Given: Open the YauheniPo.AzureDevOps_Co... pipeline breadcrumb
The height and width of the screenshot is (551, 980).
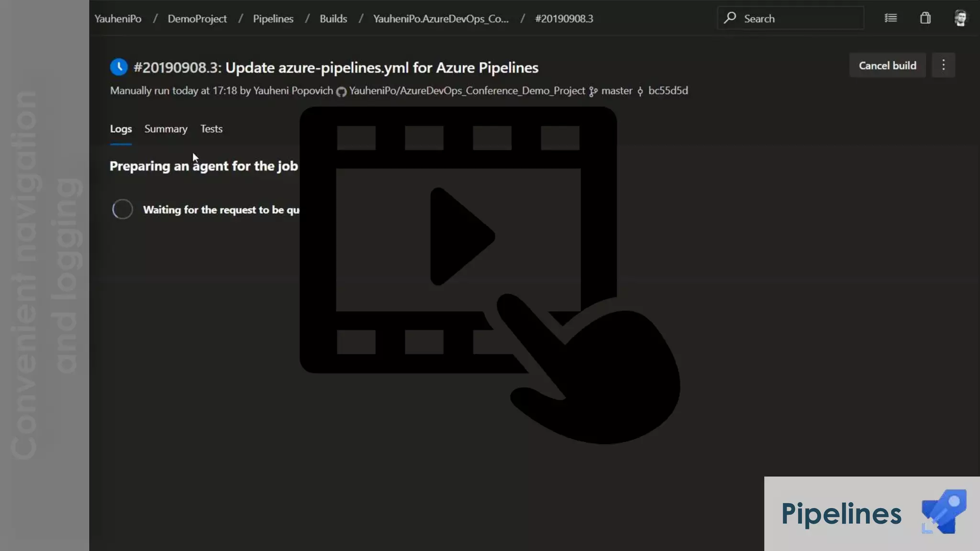Looking at the screenshot, I should click(x=441, y=19).
